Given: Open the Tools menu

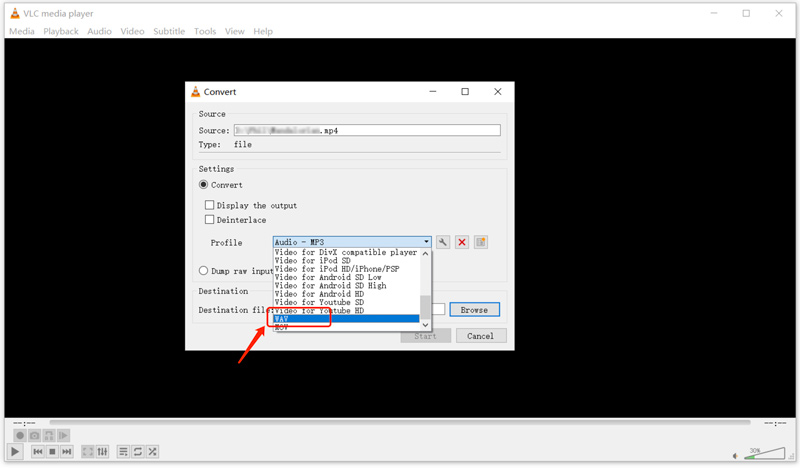Looking at the screenshot, I should [x=205, y=31].
